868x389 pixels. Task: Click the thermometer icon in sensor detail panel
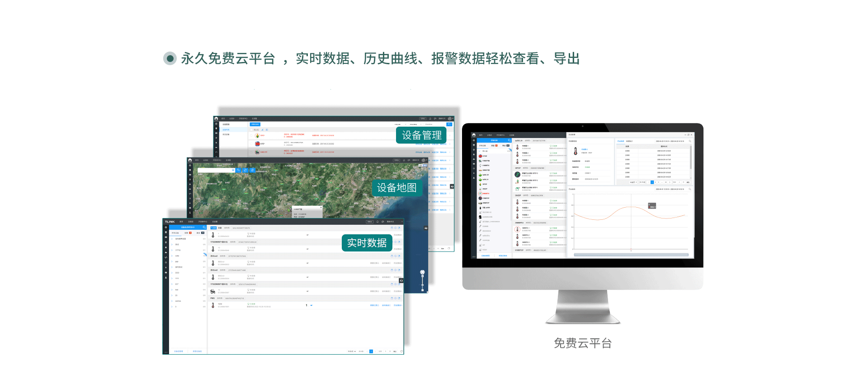tap(575, 152)
